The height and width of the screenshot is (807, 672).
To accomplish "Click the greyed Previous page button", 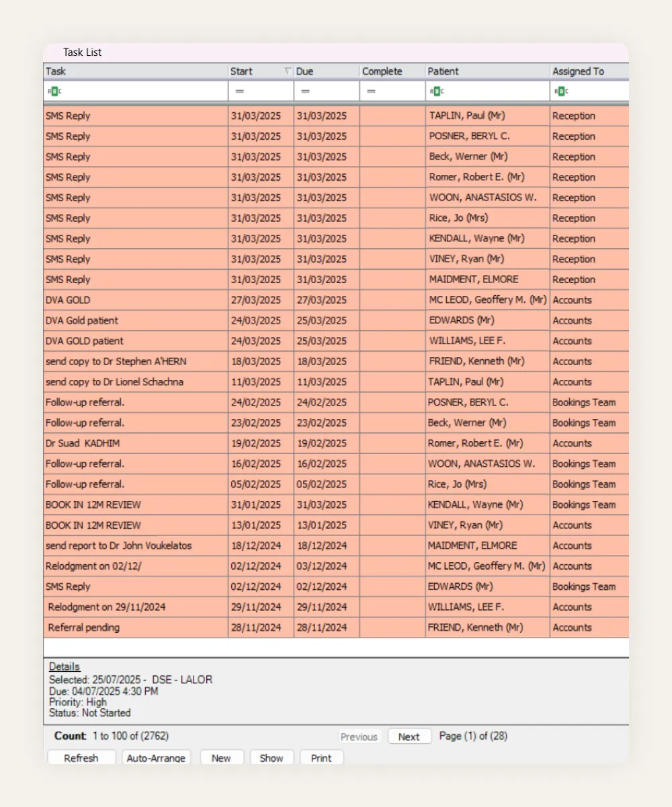I will click(359, 736).
